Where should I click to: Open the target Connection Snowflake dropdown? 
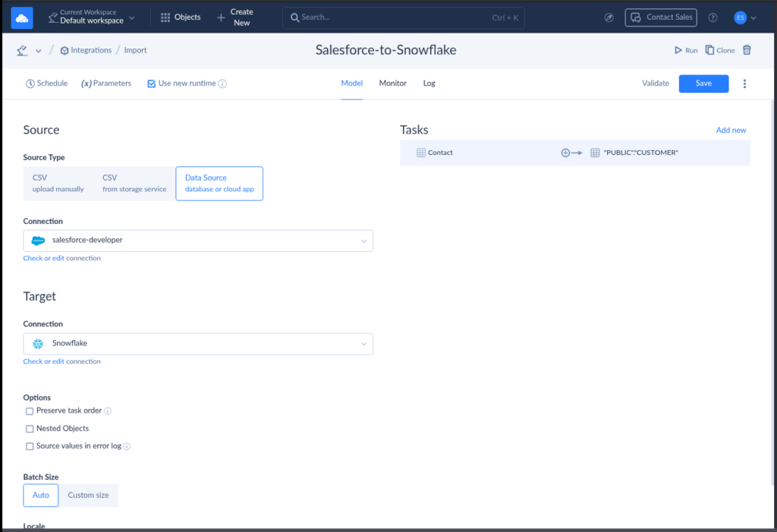tap(198, 344)
